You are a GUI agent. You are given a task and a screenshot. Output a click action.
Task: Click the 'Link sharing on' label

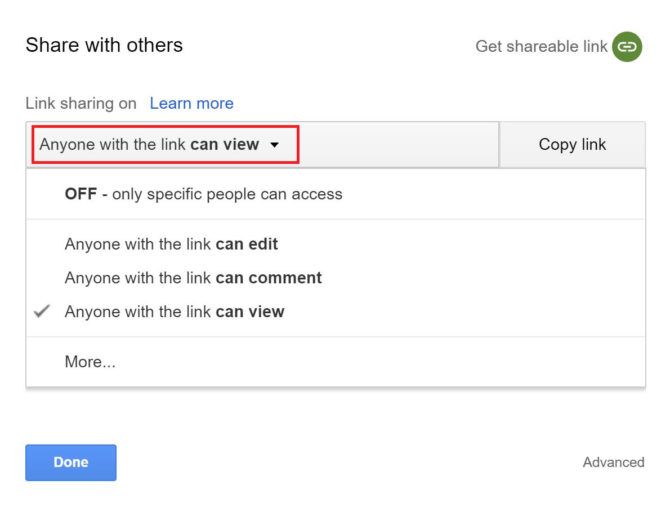[82, 103]
